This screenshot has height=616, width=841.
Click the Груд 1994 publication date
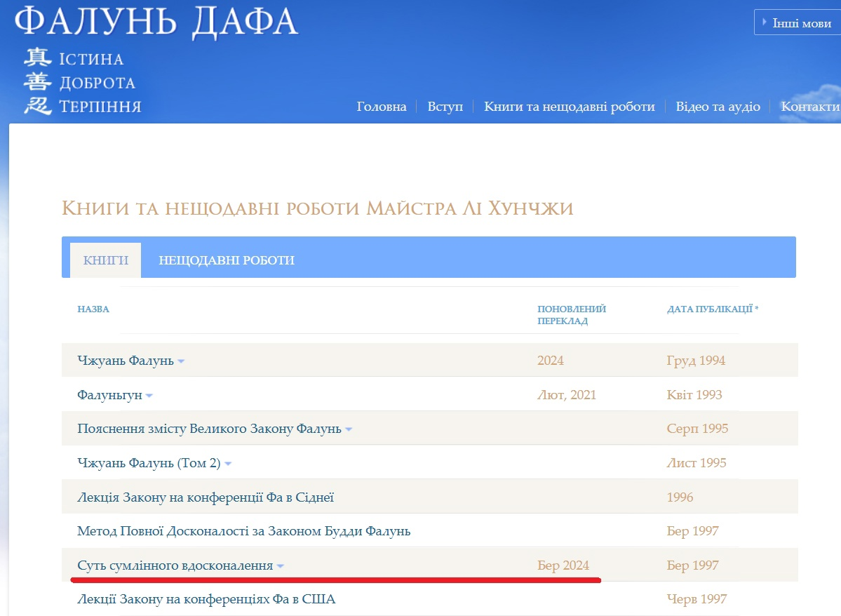(696, 360)
